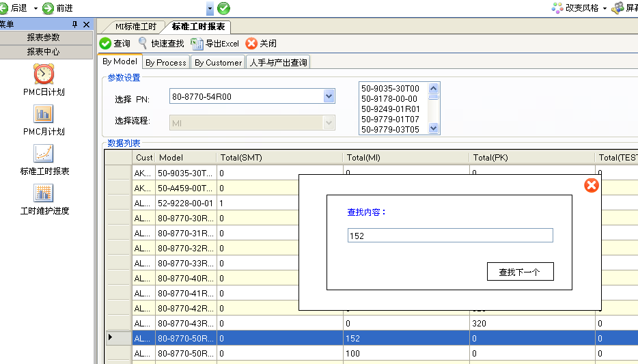Click the green Back (后退) arrow icon
638x364 pixels.
(x=3, y=8)
